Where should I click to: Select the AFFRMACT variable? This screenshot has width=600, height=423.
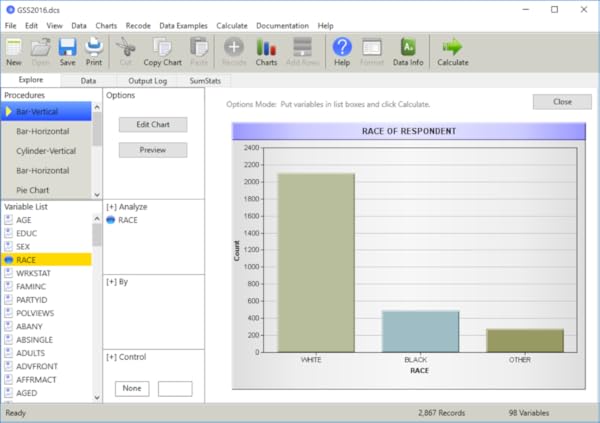pos(46,380)
